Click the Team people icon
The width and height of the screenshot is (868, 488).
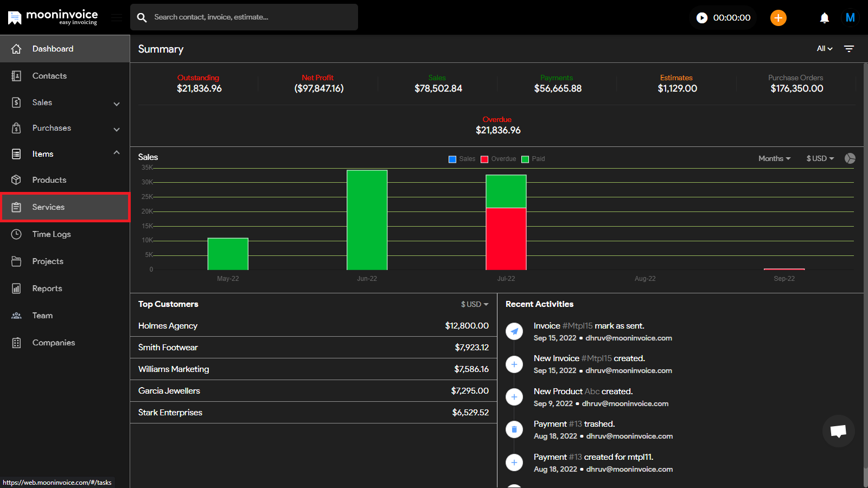click(x=16, y=316)
